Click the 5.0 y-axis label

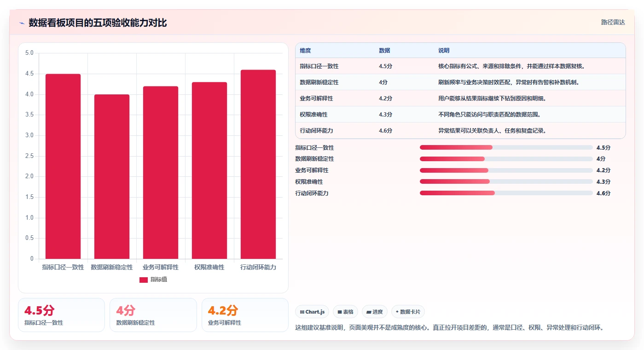(x=29, y=53)
